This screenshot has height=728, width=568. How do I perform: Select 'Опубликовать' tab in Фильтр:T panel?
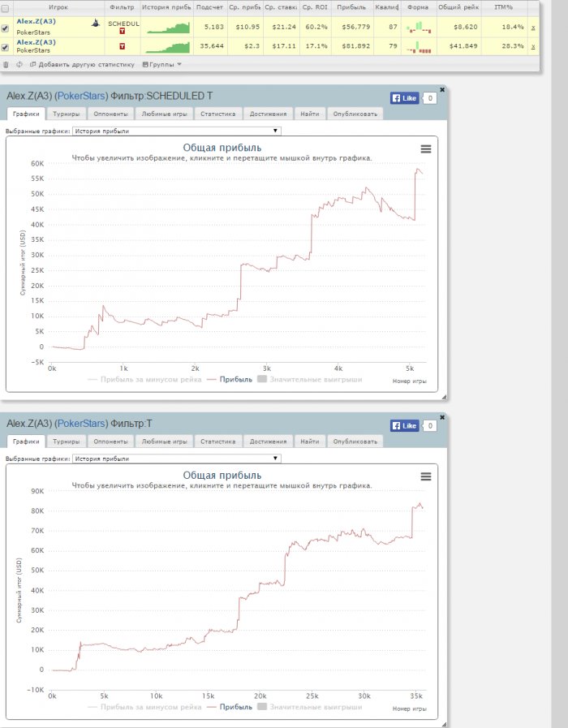click(x=355, y=441)
